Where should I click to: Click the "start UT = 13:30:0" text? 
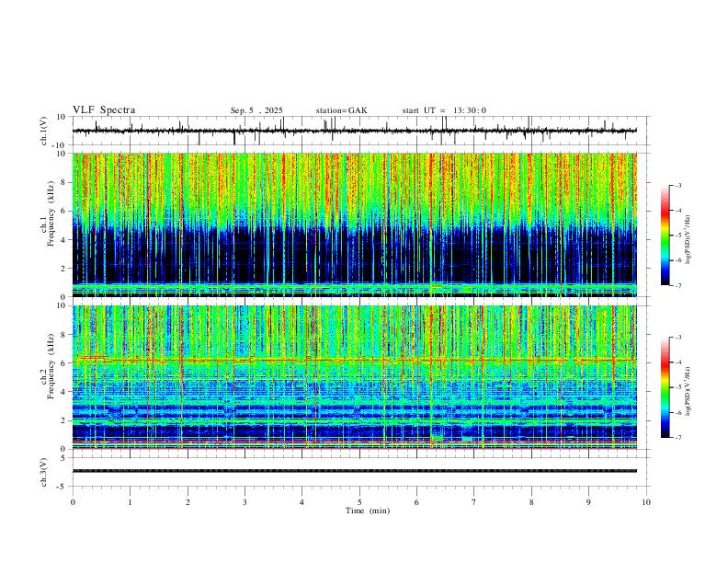[444, 110]
